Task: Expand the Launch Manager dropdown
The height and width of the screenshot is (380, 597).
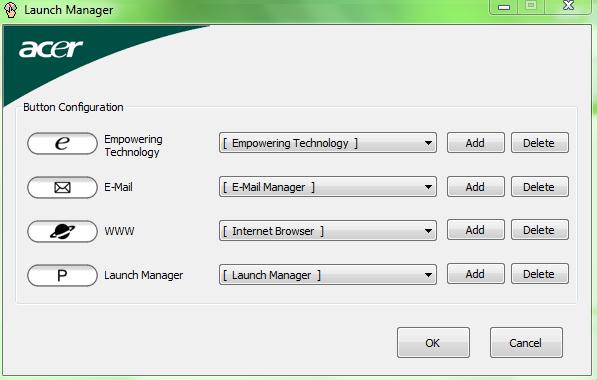Action: (328, 275)
